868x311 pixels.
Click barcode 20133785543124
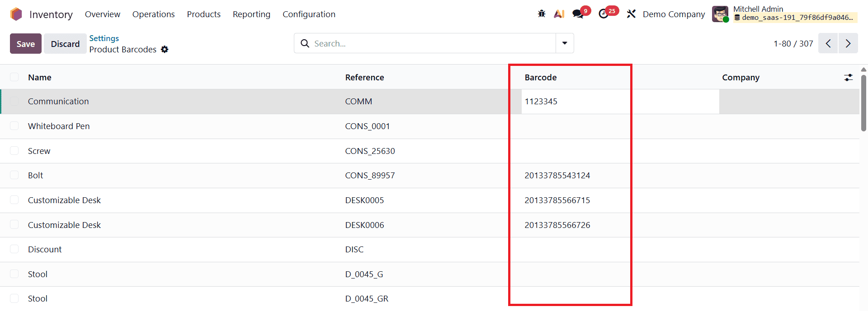point(557,175)
